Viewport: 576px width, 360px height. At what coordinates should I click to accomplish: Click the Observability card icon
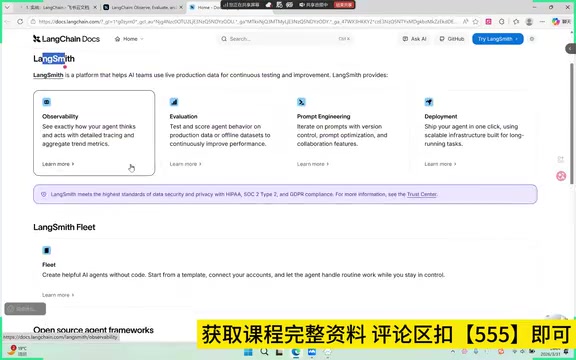[x=47, y=102]
